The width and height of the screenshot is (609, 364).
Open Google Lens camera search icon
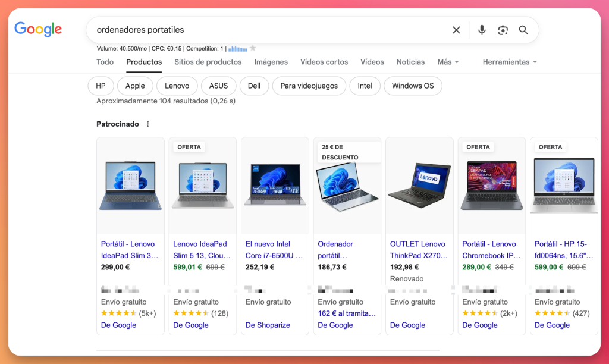click(503, 30)
